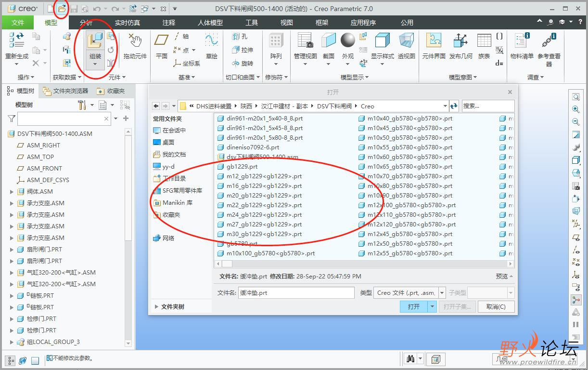Select file m20_gb1229<gb1229>.prt
Viewport: 588px width, 370px height.
pos(260,195)
